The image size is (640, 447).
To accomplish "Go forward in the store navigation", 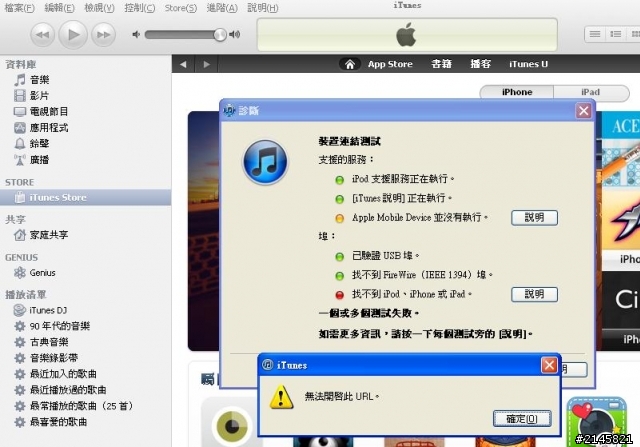I will tap(207, 64).
